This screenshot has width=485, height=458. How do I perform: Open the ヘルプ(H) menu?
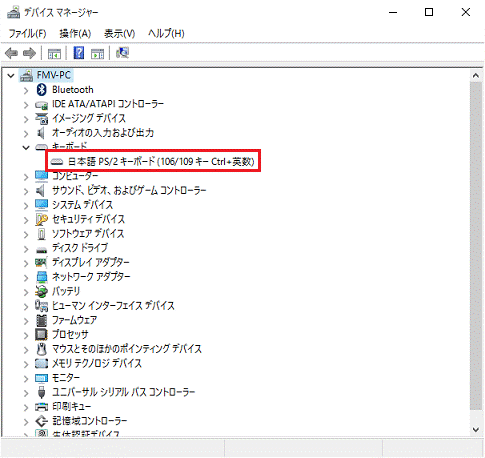pyautogui.click(x=166, y=33)
